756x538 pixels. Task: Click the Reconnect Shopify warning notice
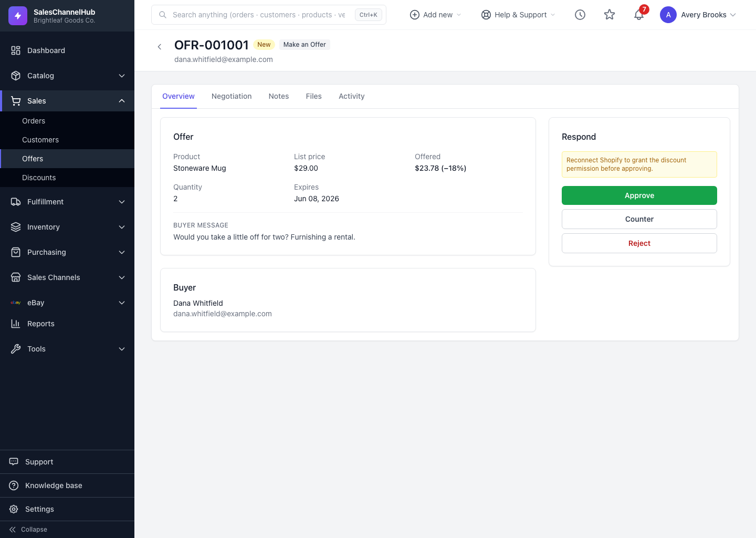(639, 164)
